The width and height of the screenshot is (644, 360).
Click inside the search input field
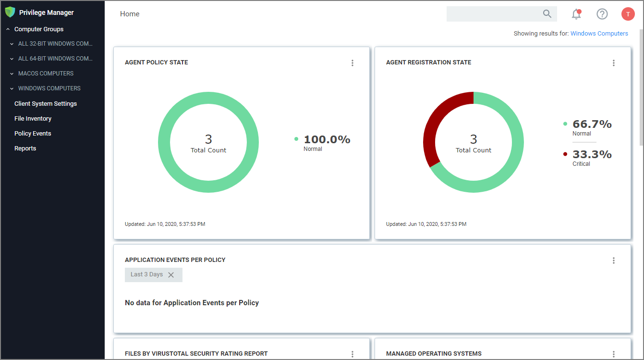click(495, 14)
